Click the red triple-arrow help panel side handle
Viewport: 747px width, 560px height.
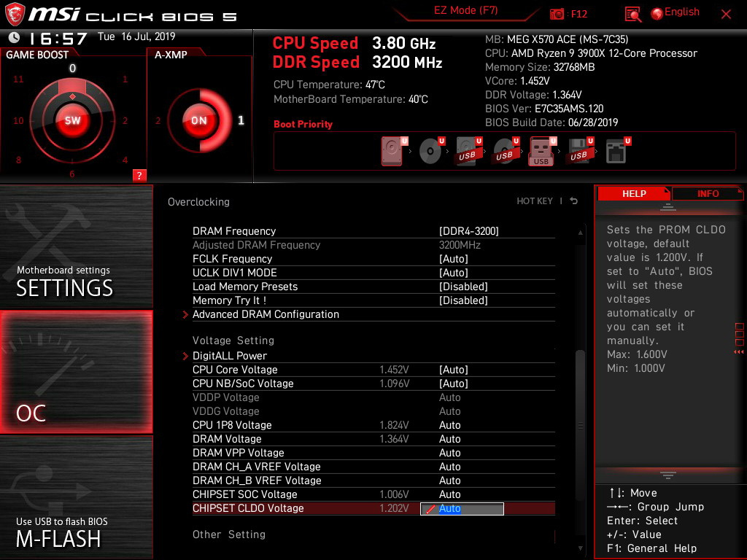click(739, 352)
